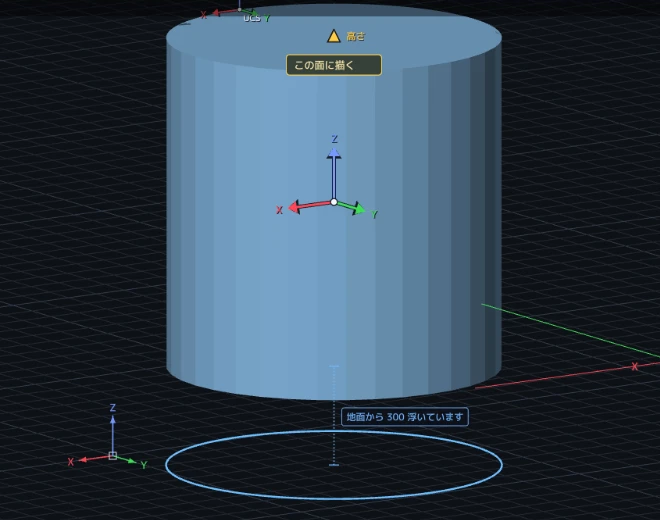Click the green Y arrow of corner axis indicator

(x=127, y=460)
